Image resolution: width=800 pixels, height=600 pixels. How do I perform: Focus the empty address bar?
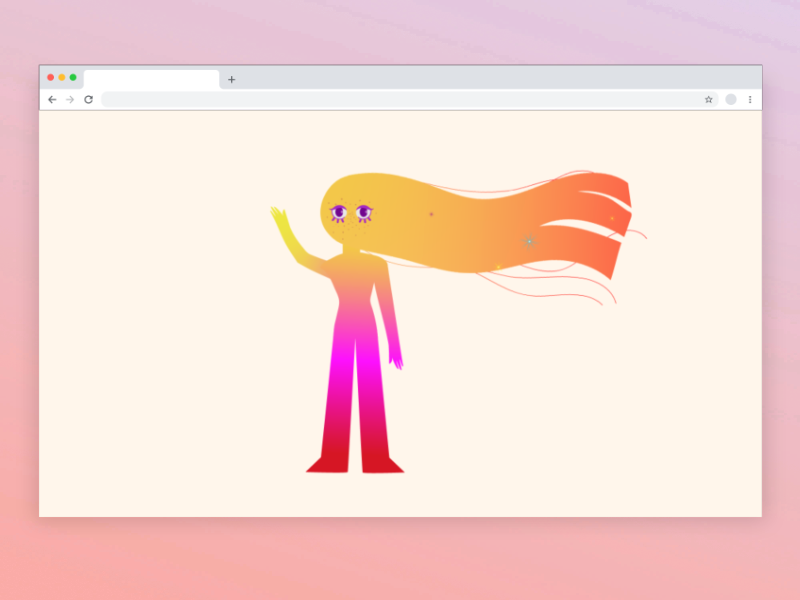[x=400, y=100]
